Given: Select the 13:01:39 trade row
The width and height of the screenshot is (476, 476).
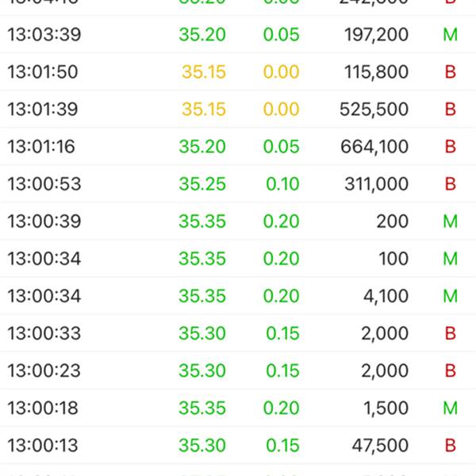Looking at the screenshot, I should [x=238, y=109].
